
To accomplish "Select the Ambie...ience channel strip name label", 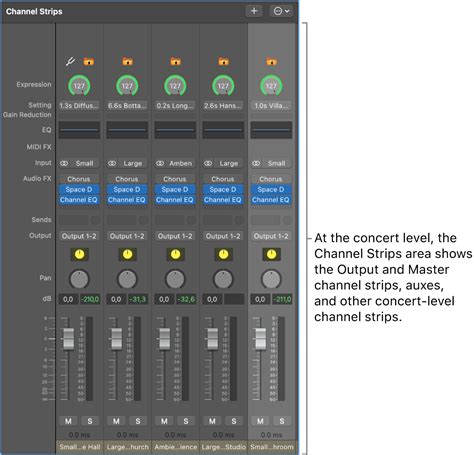I will click(175, 447).
